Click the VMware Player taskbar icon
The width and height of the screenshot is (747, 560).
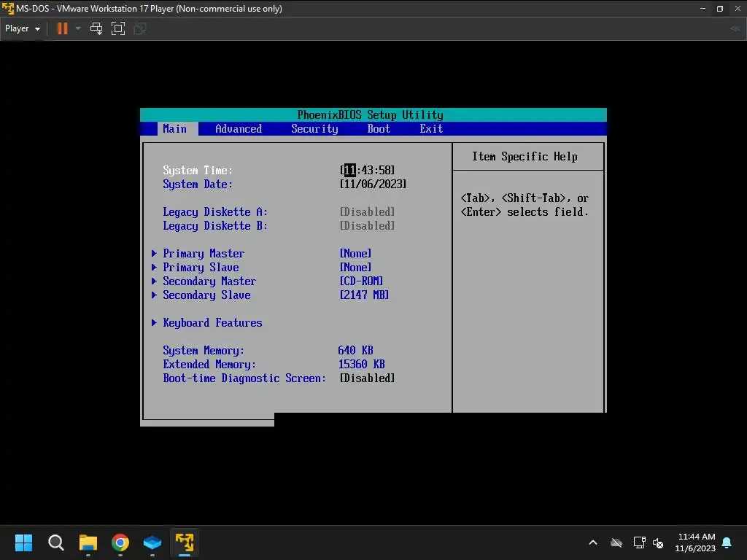(x=185, y=542)
